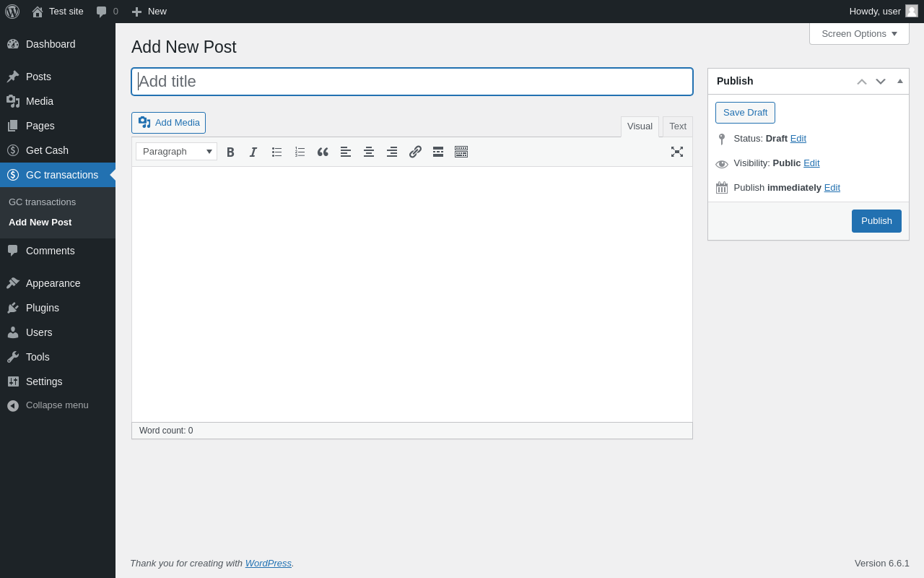Insert a numbered list

tap(300, 152)
